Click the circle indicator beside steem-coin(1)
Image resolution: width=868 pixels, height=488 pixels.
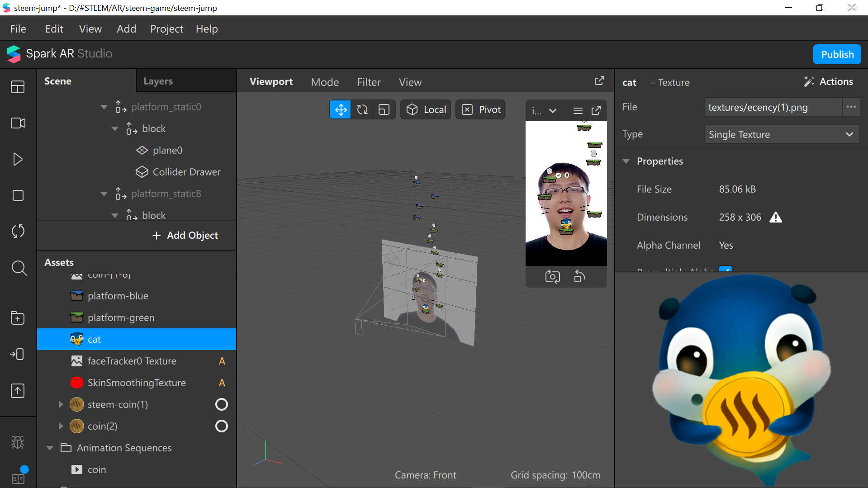click(x=222, y=404)
